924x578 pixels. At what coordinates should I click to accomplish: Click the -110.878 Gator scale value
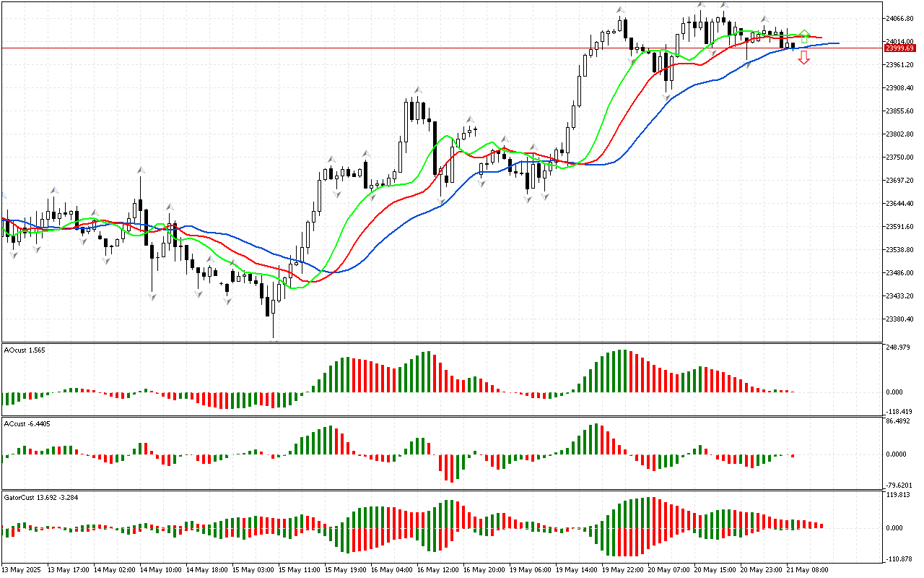(899, 558)
